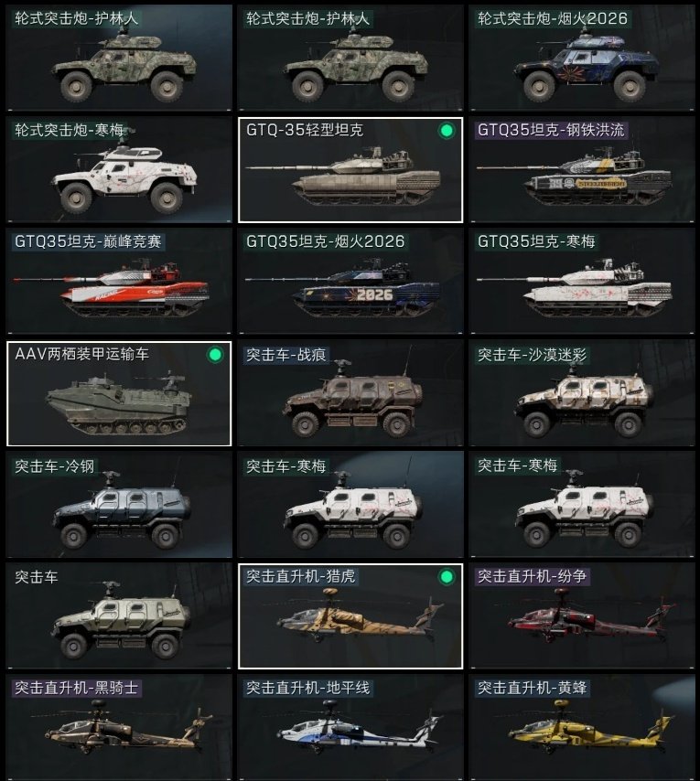Open the GTQ35坦克-钢铁洪流 tank skin
Viewport: 700px width, 781px height.
(x=581, y=169)
